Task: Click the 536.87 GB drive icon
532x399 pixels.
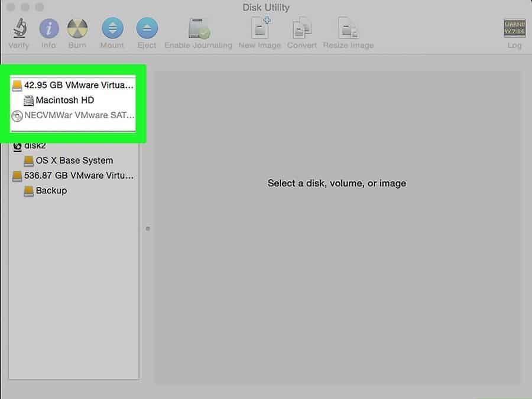Action: coord(17,176)
